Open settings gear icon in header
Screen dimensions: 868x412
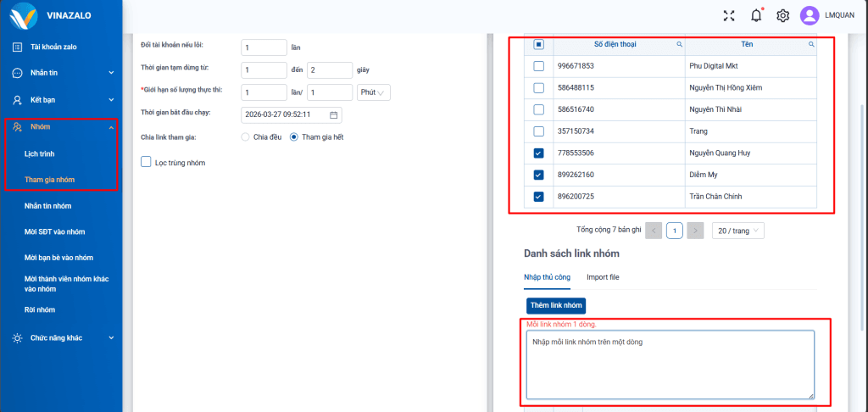click(783, 15)
